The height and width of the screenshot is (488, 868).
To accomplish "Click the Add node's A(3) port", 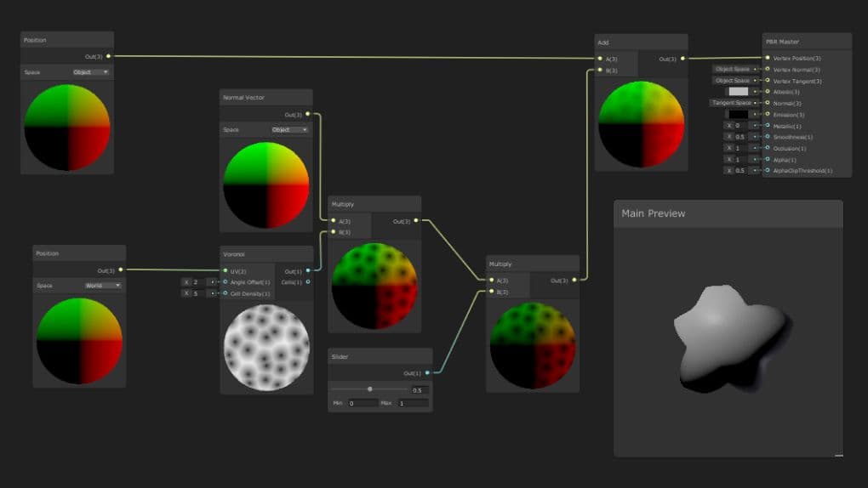I will [x=600, y=58].
